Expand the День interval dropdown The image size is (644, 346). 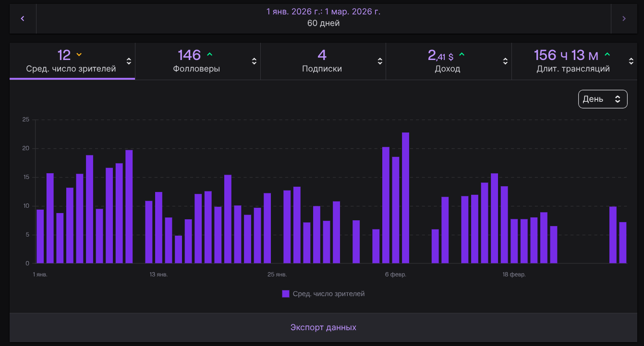click(x=603, y=99)
